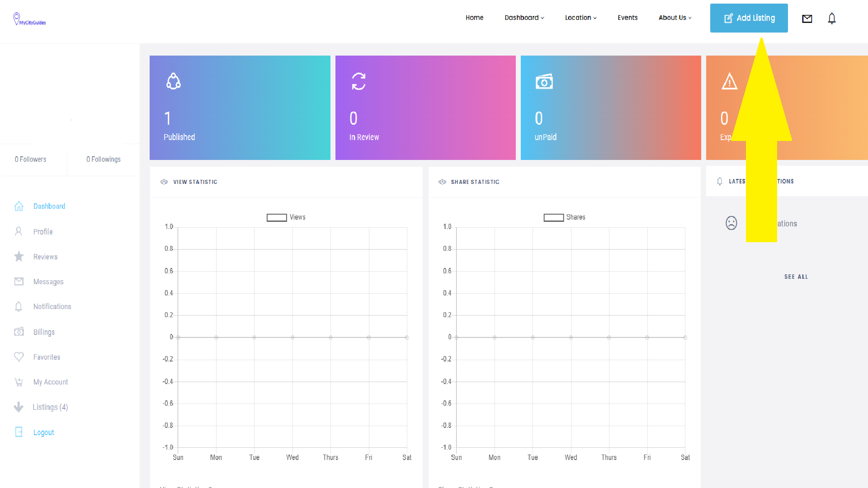Toggle the Views legend box in chart

(277, 218)
